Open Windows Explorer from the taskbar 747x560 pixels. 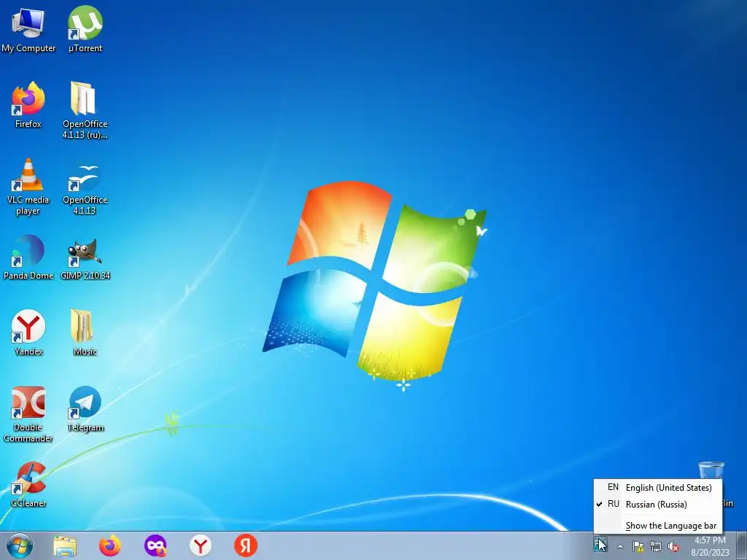[65, 546]
